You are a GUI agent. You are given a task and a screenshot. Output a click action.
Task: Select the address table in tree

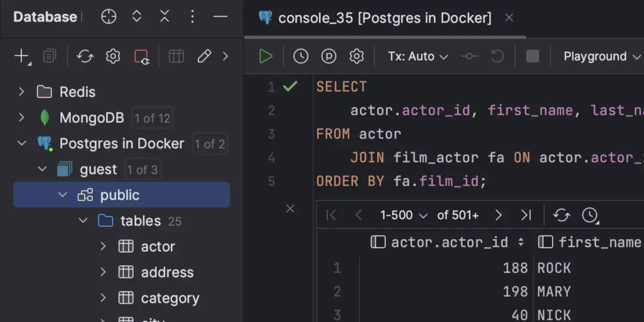(166, 272)
